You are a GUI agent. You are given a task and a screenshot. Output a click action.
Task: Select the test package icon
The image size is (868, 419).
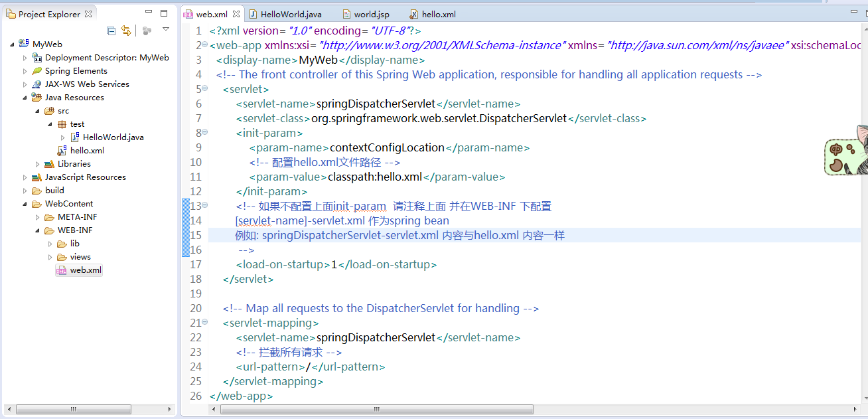point(62,124)
